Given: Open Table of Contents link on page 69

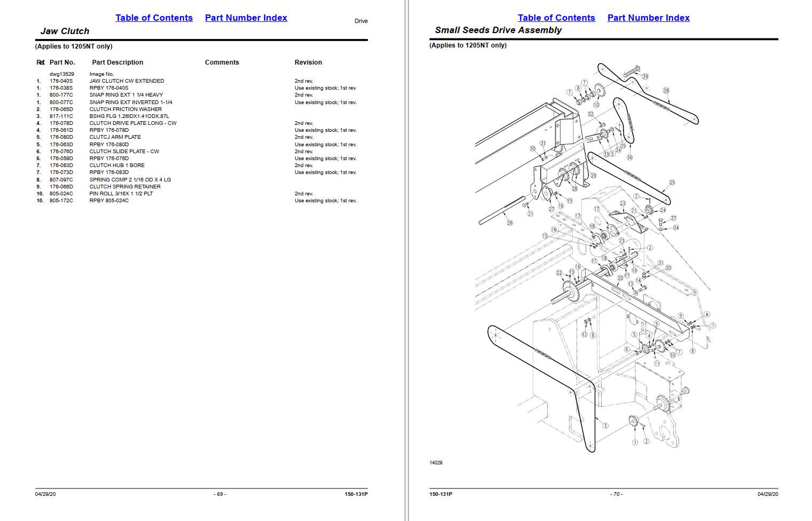Looking at the screenshot, I should 154,18.
